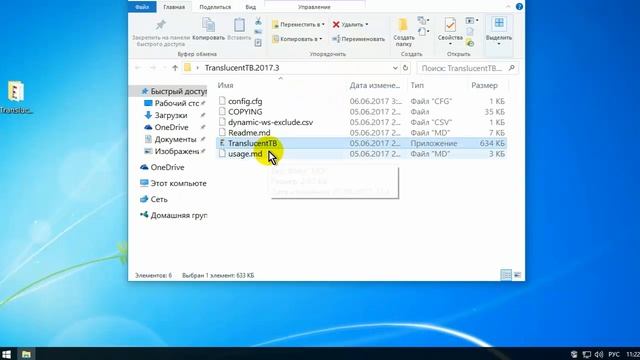Screen dimensions: 640x360
Task: Click the network tray icon
Action: coord(587,354)
